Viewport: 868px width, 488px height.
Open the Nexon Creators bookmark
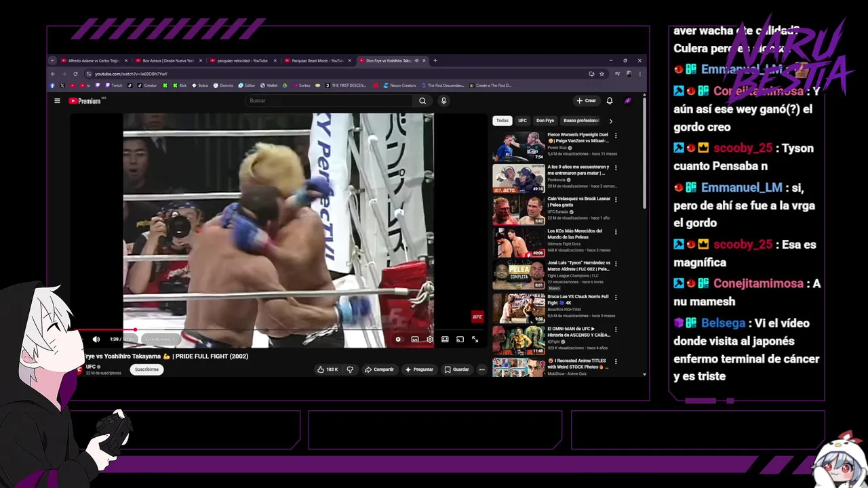point(399,85)
